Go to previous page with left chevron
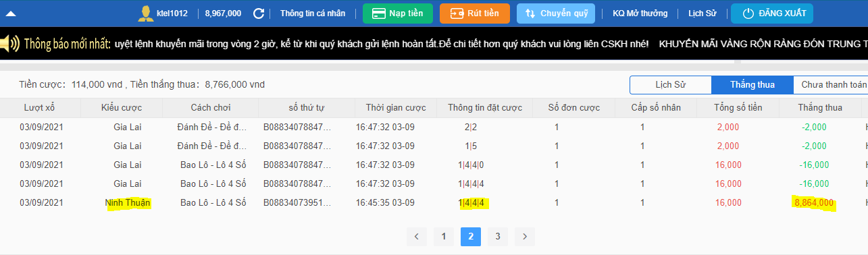The image size is (868, 255). 417,236
